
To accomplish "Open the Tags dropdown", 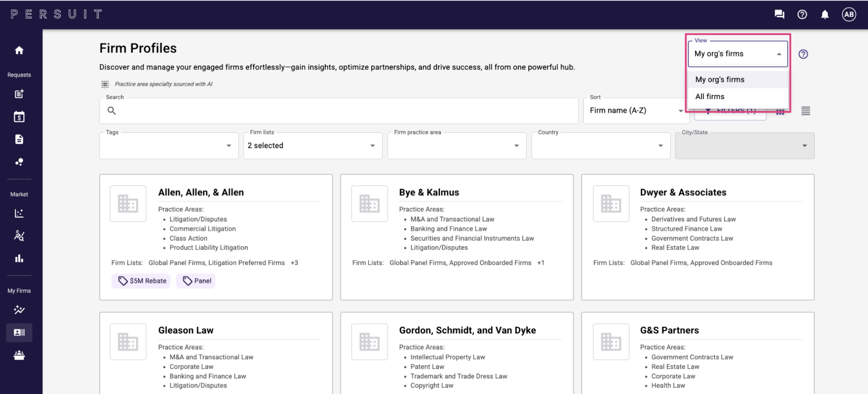I will [x=169, y=146].
